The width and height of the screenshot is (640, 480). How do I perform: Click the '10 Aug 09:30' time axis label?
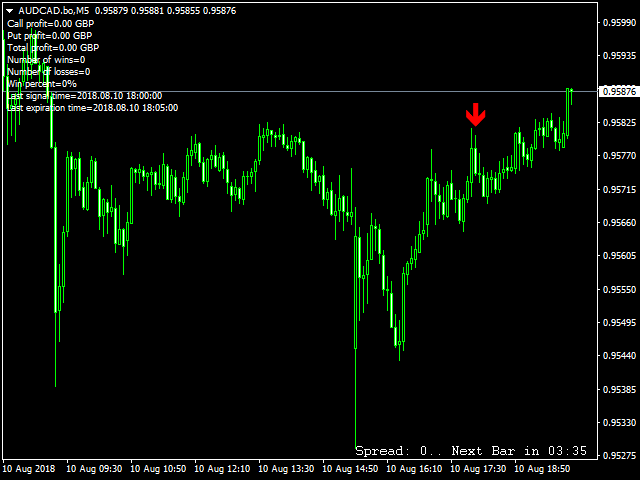tap(94, 469)
